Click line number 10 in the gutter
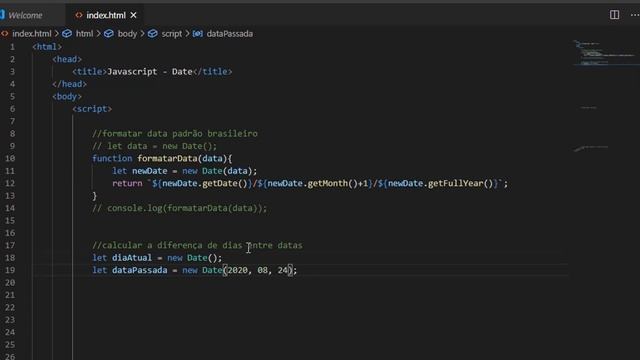 [10, 158]
